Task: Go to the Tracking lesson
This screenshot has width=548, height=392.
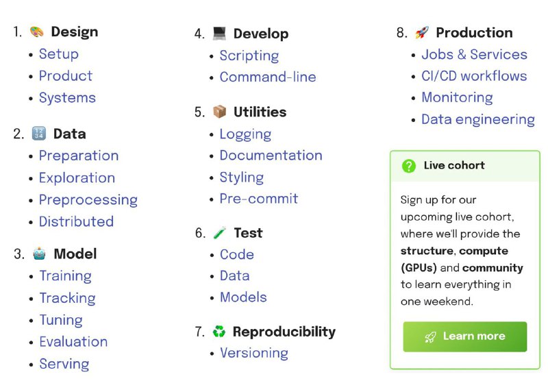Action: [67, 298]
